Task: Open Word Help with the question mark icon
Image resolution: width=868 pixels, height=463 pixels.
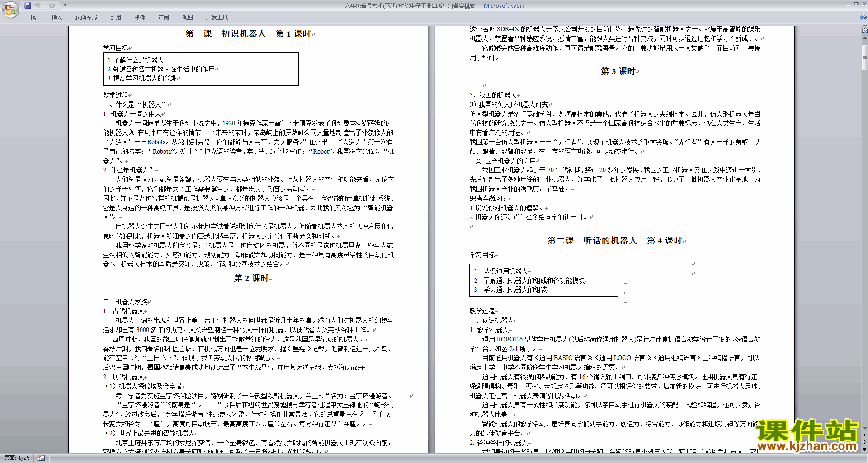Action: tap(863, 17)
